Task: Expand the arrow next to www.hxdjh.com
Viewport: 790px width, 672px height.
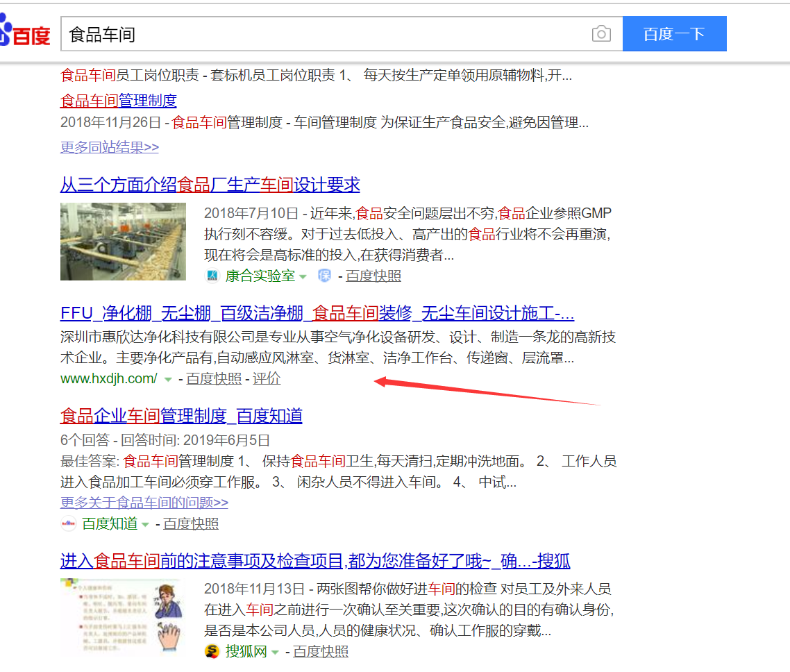Action: point(168,379)
